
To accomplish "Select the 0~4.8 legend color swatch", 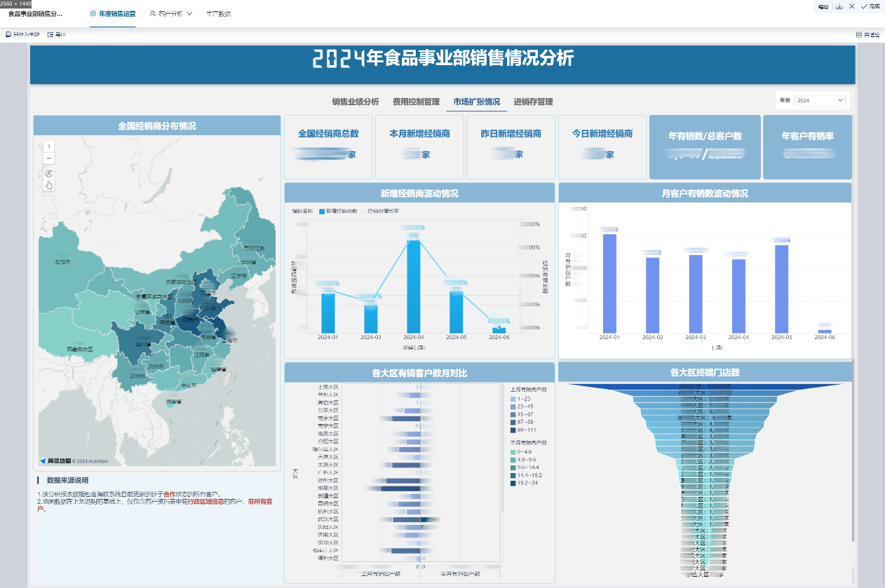I will [513, 452].
